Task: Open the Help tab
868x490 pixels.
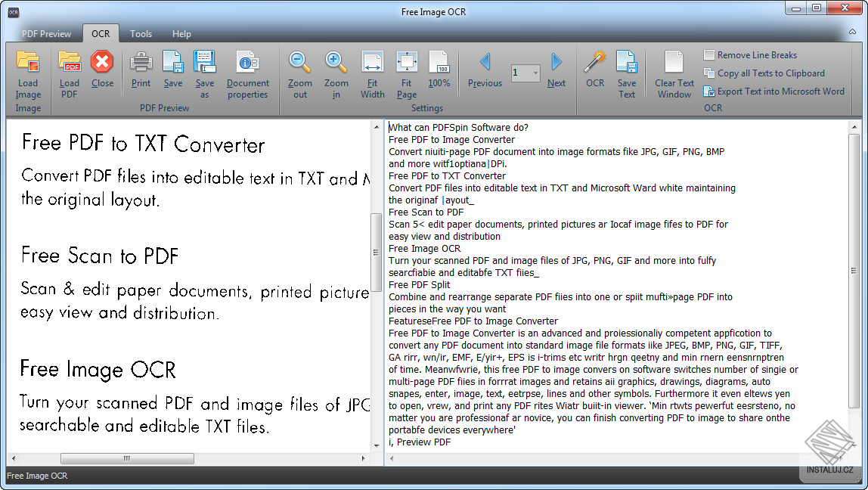Action: [x=181, y=34]
